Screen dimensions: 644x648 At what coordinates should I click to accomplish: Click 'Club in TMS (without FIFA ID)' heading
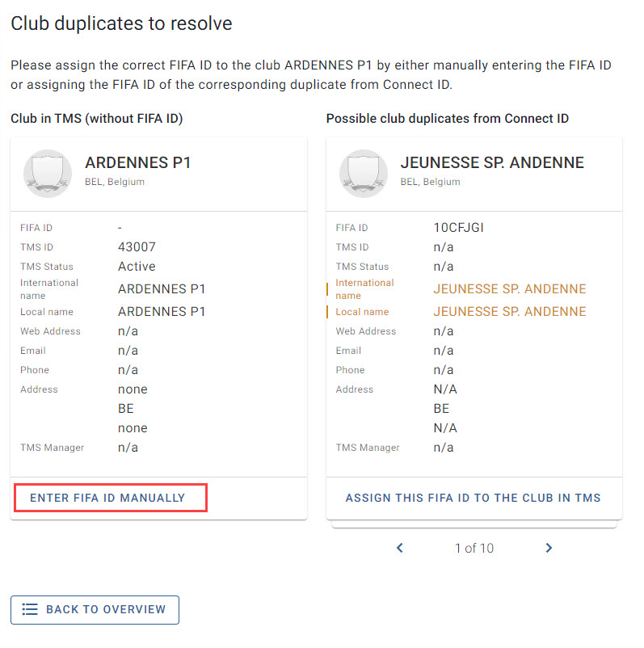pos(97,119)
